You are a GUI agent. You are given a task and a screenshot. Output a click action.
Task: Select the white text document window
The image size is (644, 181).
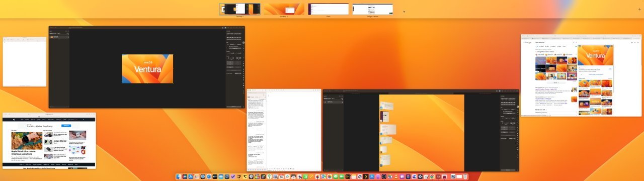point(284,130)
